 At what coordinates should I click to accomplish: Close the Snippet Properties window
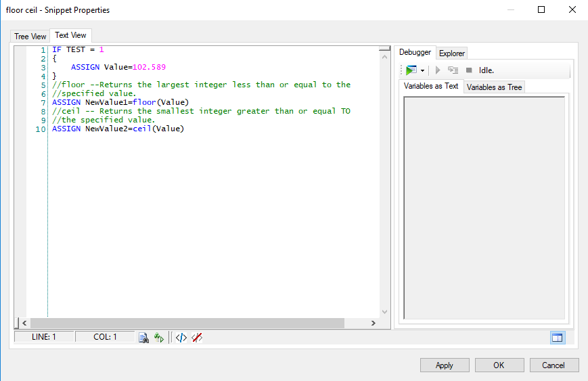572,9
